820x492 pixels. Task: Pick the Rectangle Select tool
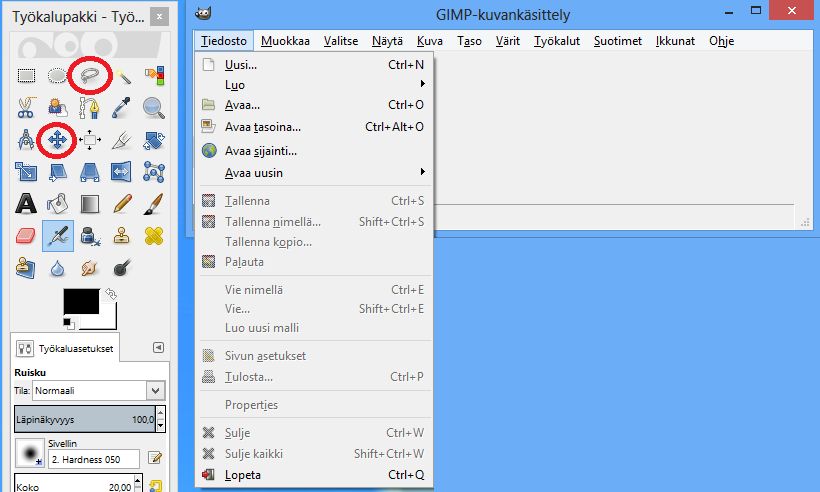(26, 75)
